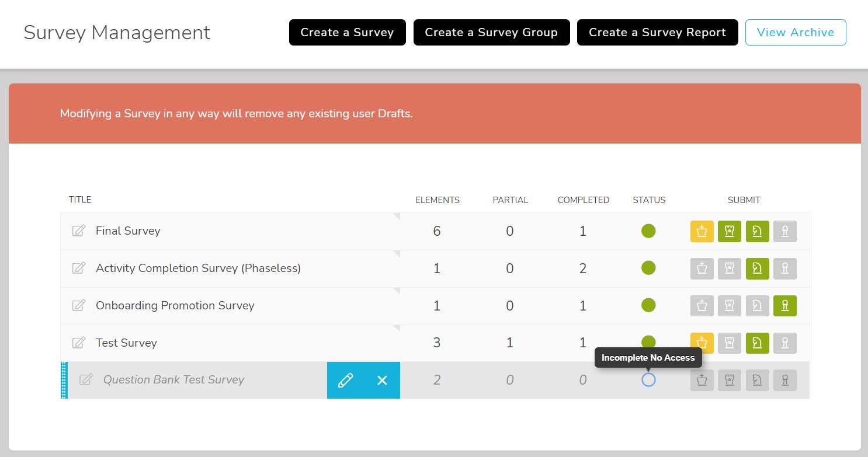Click the COMPLETED column header
The width and height of the screenshot is (868, 457).
tap(584, 200)
